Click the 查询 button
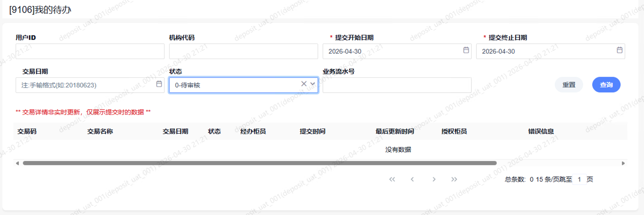This screenshot has height=215, width=644. [607, 85]
